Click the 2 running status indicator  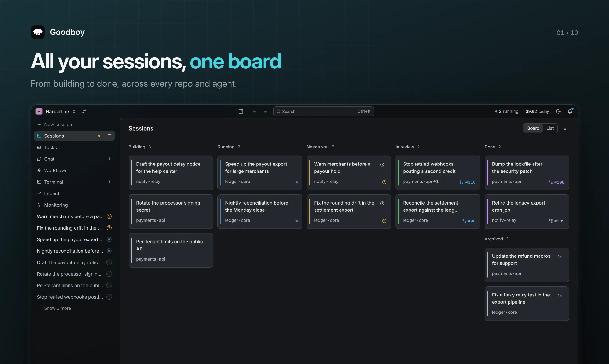[507, 111]
